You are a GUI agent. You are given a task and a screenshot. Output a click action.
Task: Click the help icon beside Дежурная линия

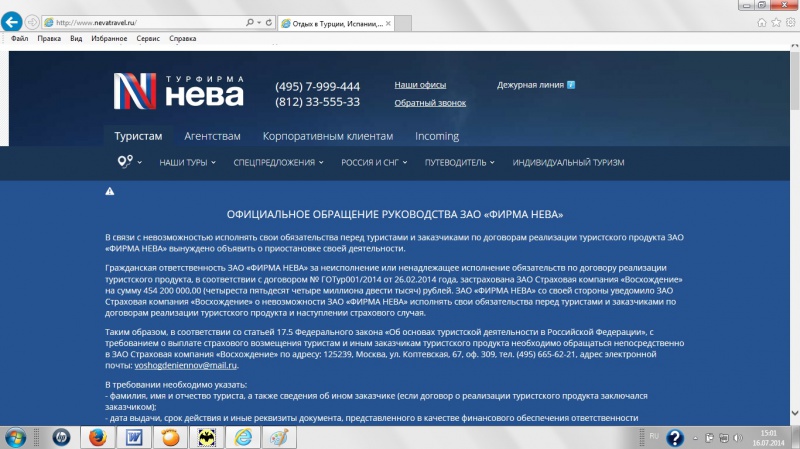click(x=571, y=85)
